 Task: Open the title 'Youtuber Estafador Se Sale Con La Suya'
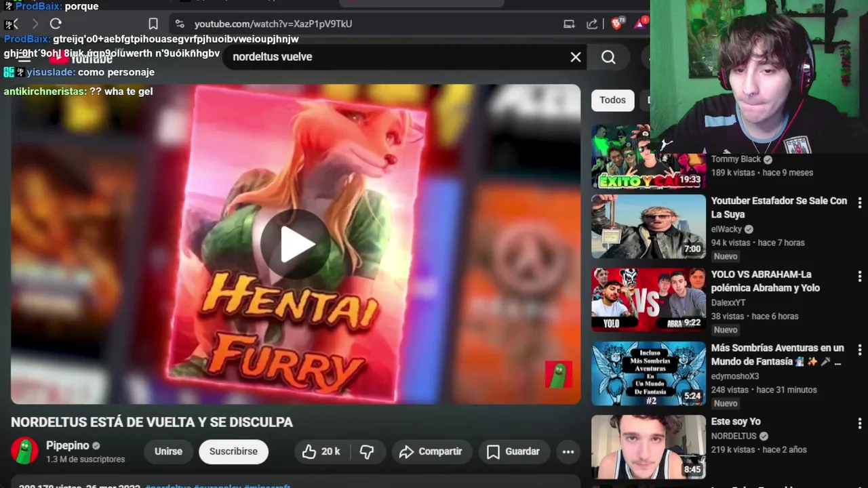779,207
